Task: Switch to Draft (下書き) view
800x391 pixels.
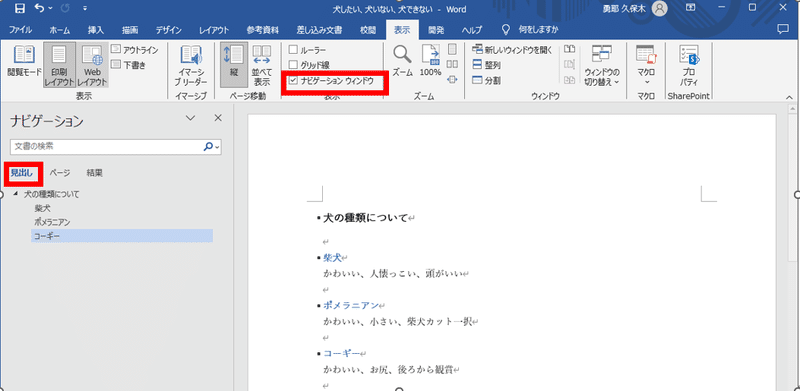Action: 129,64
